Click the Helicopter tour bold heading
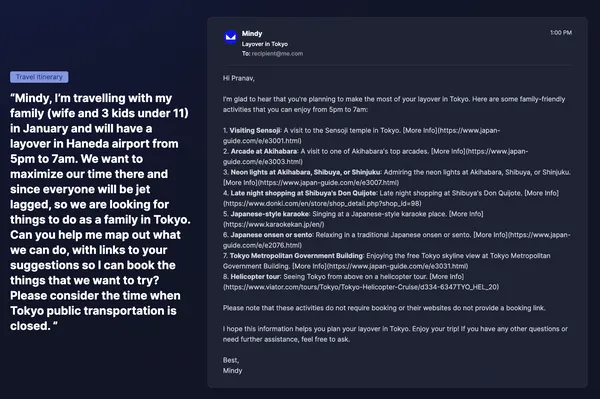 click(x=255, y=277)
